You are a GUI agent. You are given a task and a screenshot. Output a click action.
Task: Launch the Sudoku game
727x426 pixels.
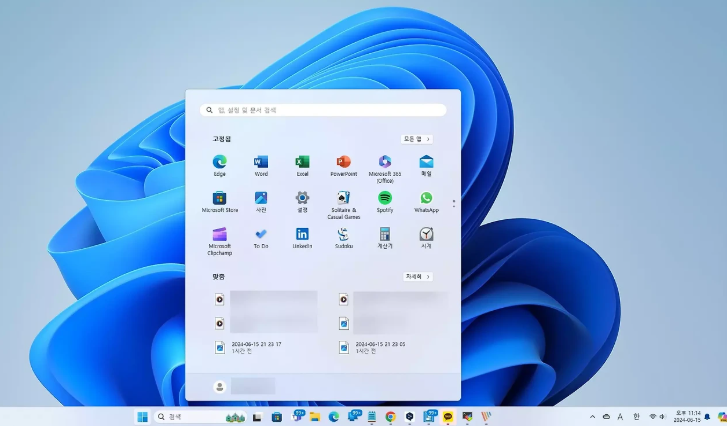[x=344, y=238]
